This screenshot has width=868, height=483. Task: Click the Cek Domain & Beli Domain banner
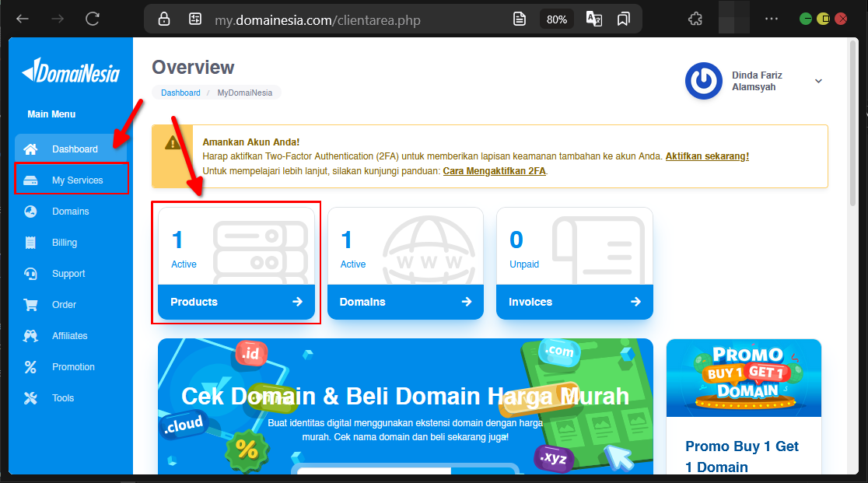coord(405,407)
